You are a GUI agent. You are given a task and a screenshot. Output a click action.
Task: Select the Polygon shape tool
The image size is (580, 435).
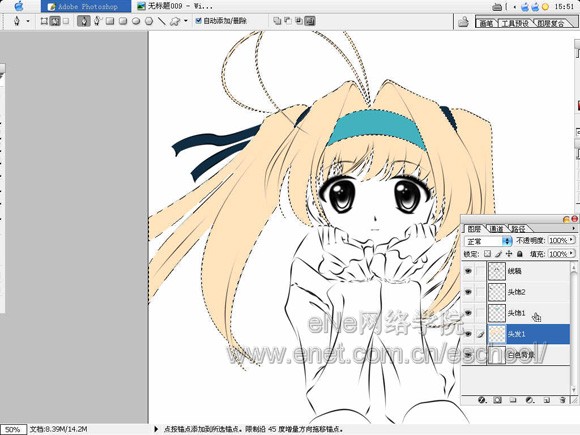(x=149, y=21)
